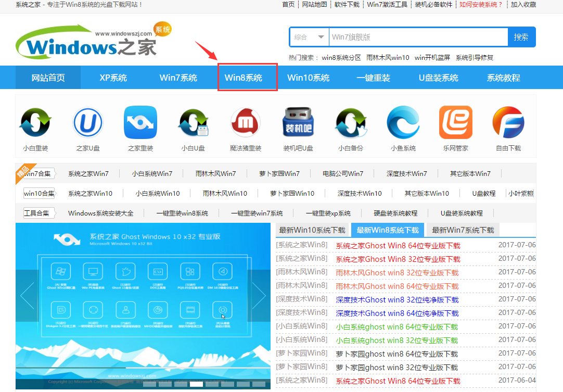Image resolution: width=563 pixels, height=392 pixels.
Task: Click the 小白重装 reinstall icon
Action: tap(35, 122)
